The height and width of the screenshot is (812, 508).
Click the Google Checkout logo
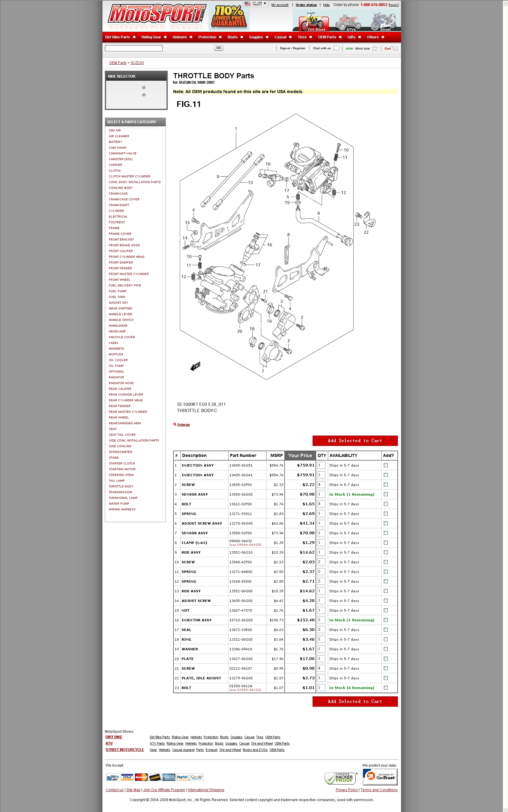196,777
